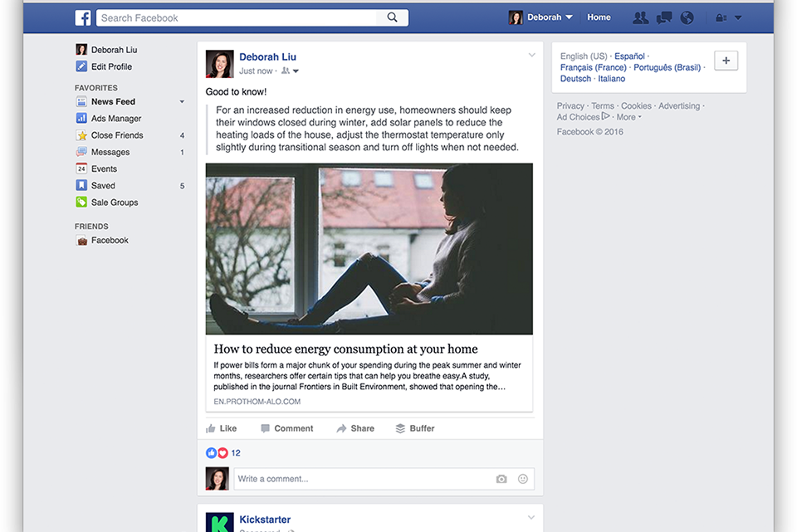The image size is (797, 532).
Task: Open the messages chat icon in header
Action: (664, 17)
